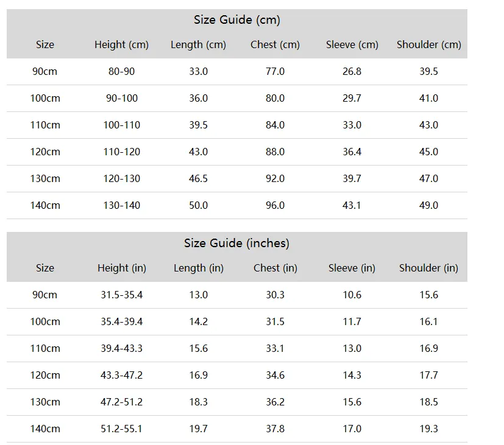Click chest value 37.8 in inches
This screenshot has height=445, width=504.
[x=275, y=429]
